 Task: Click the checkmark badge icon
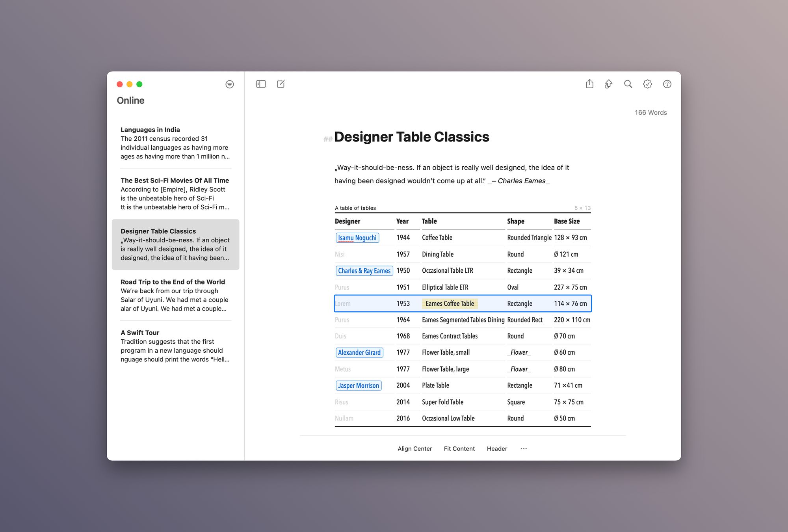647,84
